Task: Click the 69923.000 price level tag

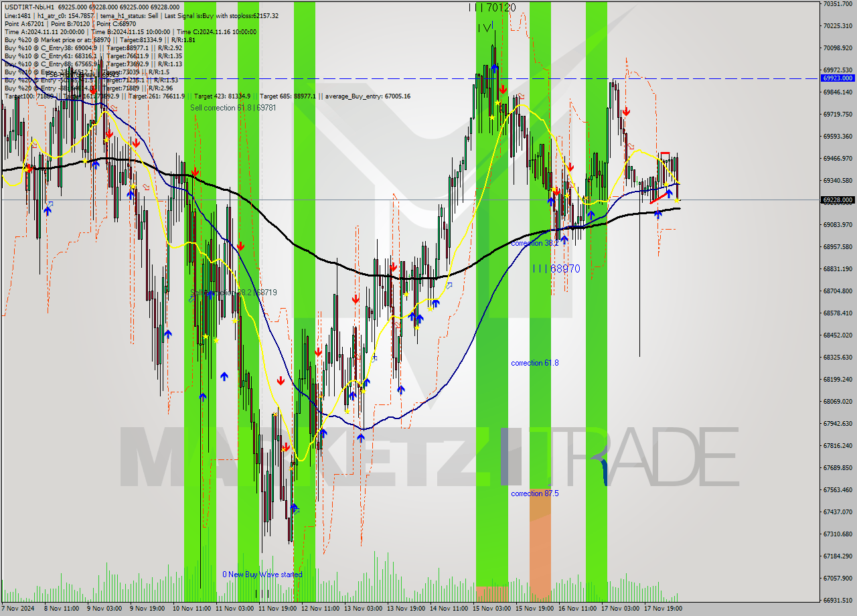Action: (838, 78)
